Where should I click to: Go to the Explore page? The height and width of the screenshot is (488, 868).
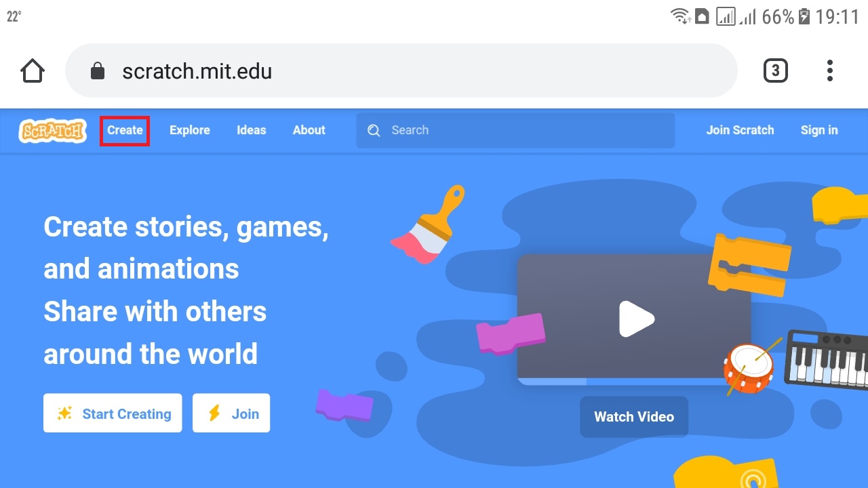189,130
